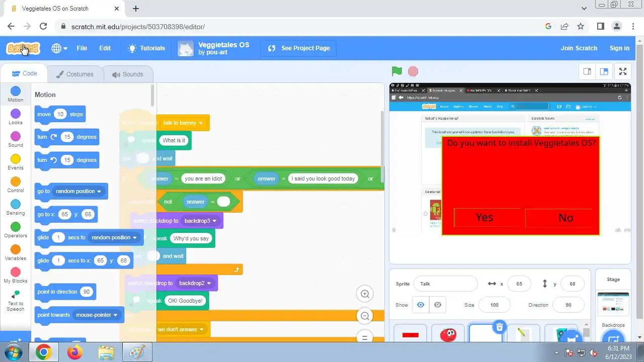This screenshot has height=362, width=644.
Task: Enter full screen stage mode
Action: (623, 71)
